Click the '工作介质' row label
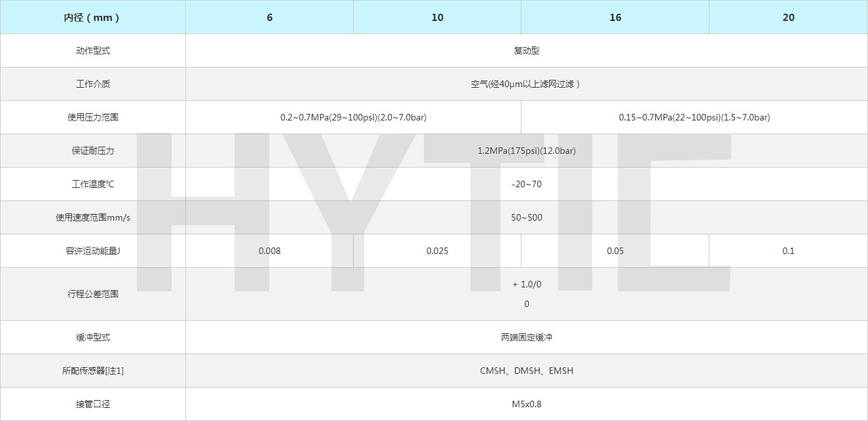Image resolution: width=868 pixels, height=421 pixels. click(92, 84)
